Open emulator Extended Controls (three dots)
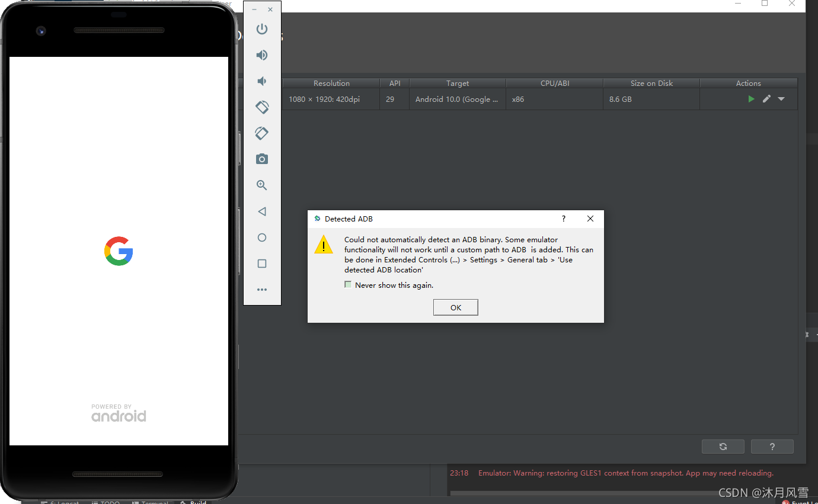This screenshot has height=504, width=818. pos(262,290)
